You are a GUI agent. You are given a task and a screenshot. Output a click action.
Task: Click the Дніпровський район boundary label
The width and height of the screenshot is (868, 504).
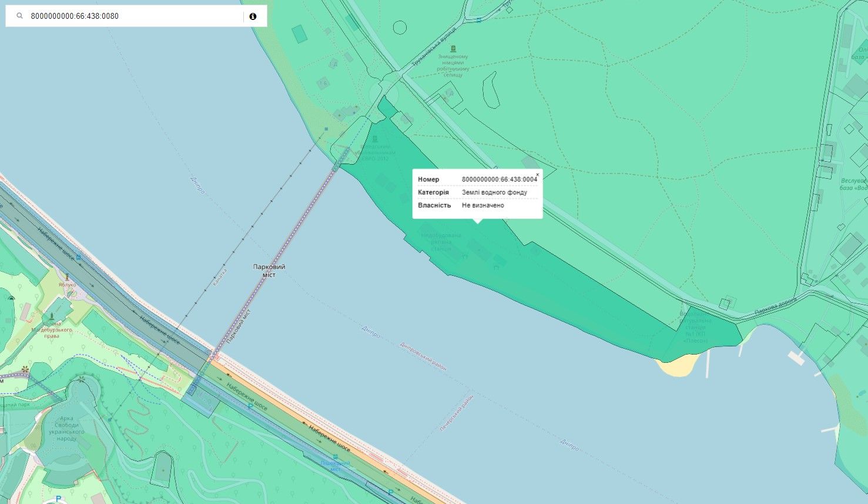[x=422, y=356]
